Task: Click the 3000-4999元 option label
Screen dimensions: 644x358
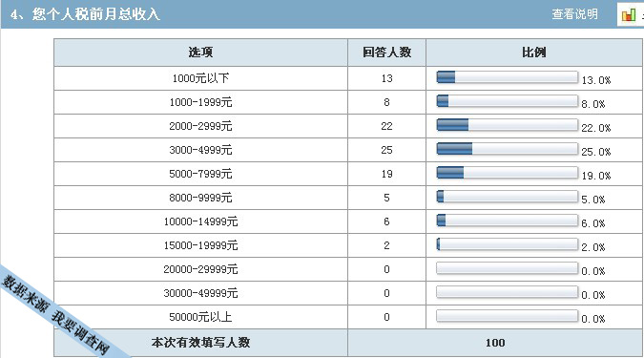Action: (201, 150)
